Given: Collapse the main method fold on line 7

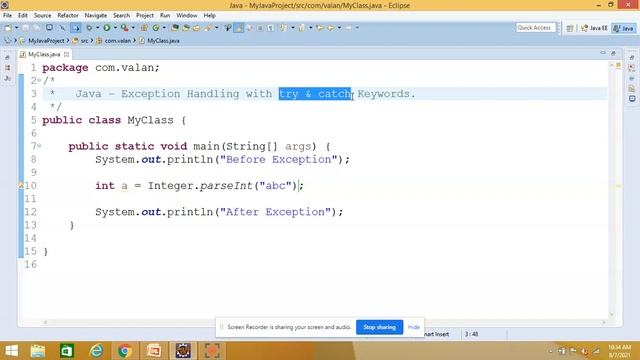Looking at the screenshot, I should tap(39, 146).
